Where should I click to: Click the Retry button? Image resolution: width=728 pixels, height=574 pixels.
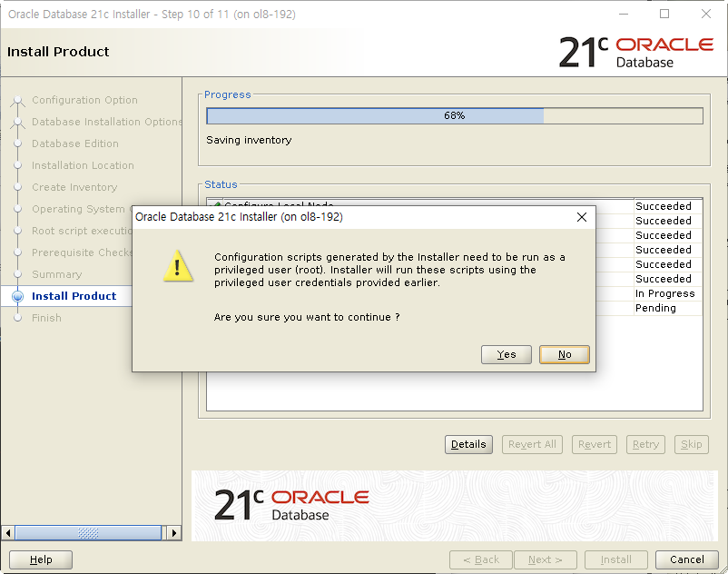click(x=645, y=444)
